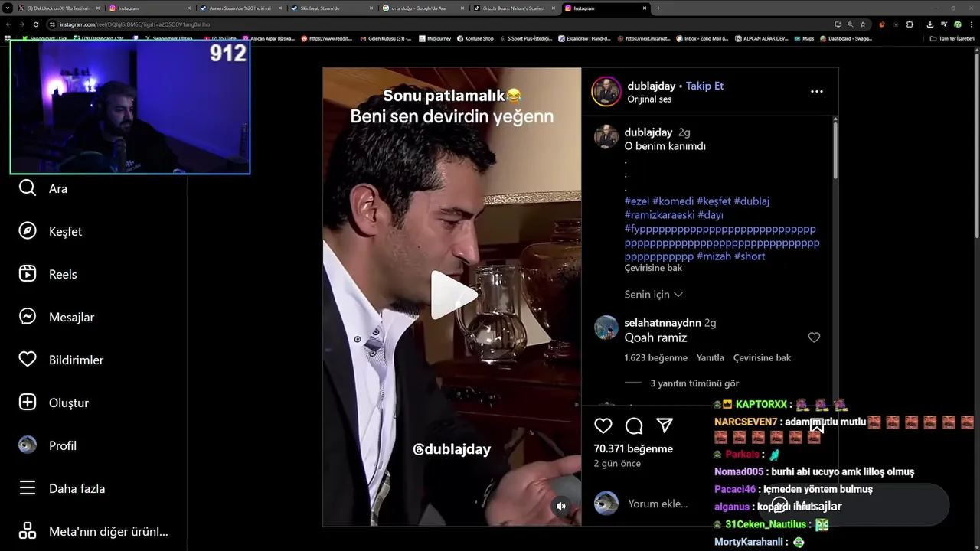Open Mesajlar messages in sidebar
This screenshot has height=551, width=980.
click(x=56, y=317)
